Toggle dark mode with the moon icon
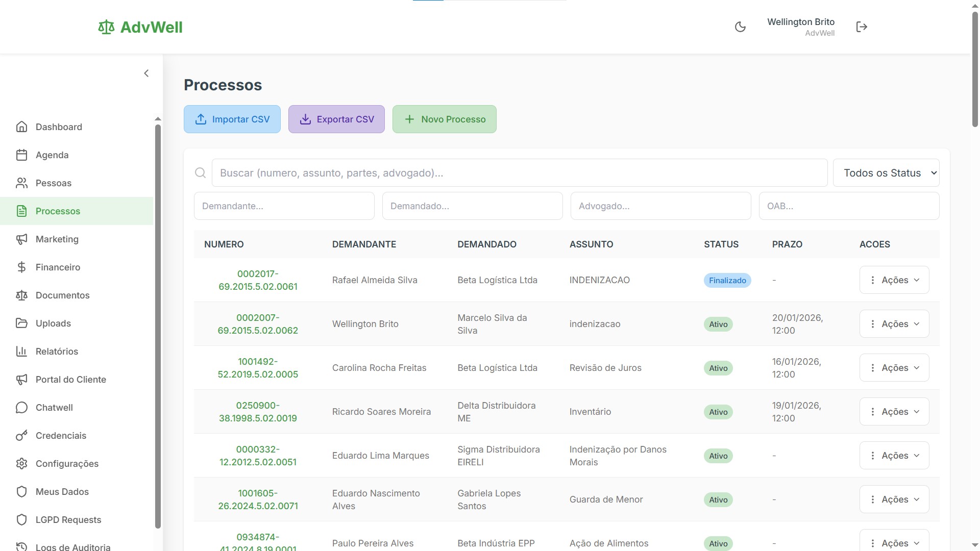 (x=740, y=27)
